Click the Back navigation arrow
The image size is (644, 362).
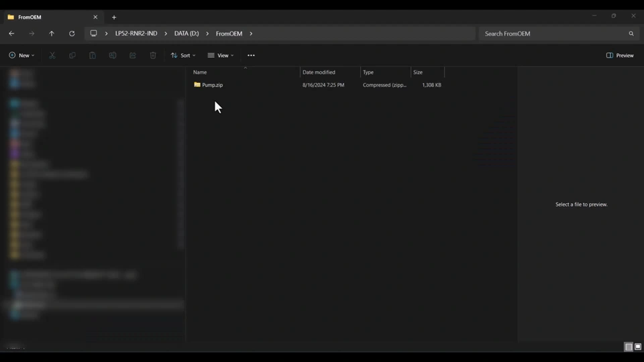click(x=11, y=34)
